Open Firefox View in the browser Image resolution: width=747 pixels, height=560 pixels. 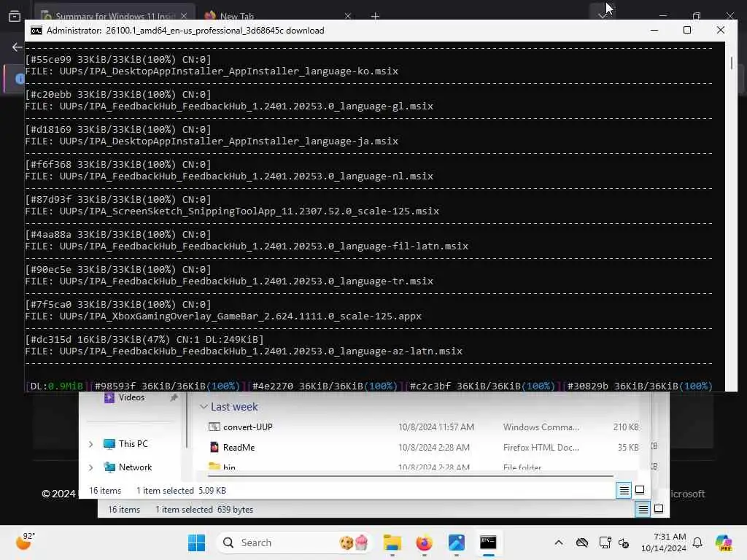coord(15,16)
